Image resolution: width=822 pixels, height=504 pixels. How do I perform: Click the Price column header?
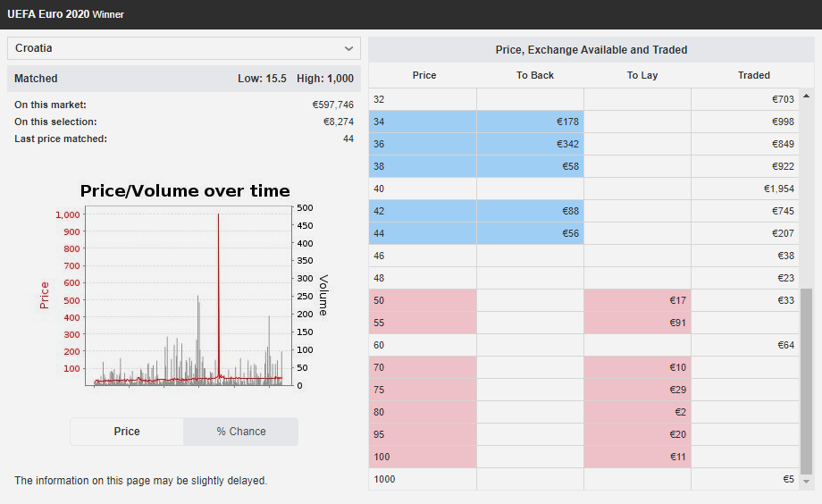pos(424,76)
